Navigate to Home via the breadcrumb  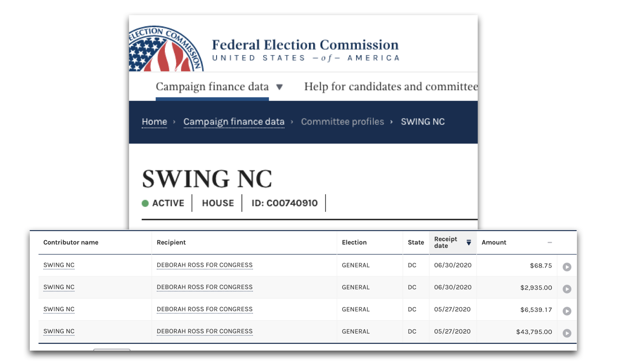click(154, 122)
